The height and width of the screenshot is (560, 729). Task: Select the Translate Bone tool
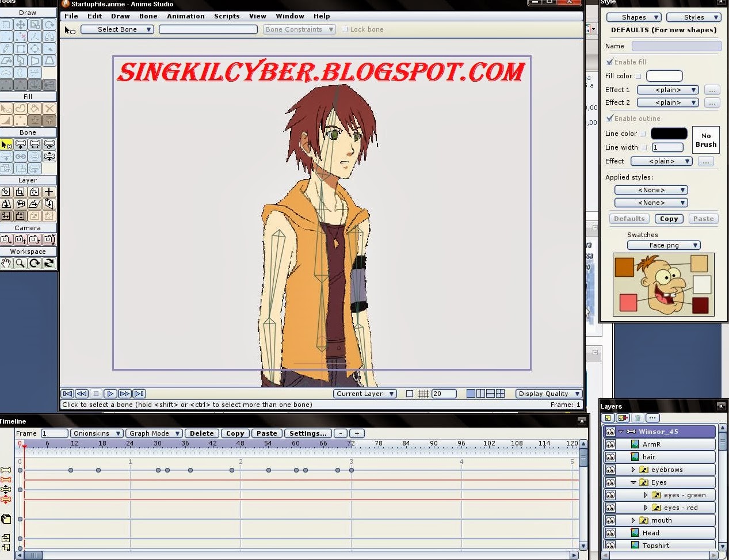21,144
